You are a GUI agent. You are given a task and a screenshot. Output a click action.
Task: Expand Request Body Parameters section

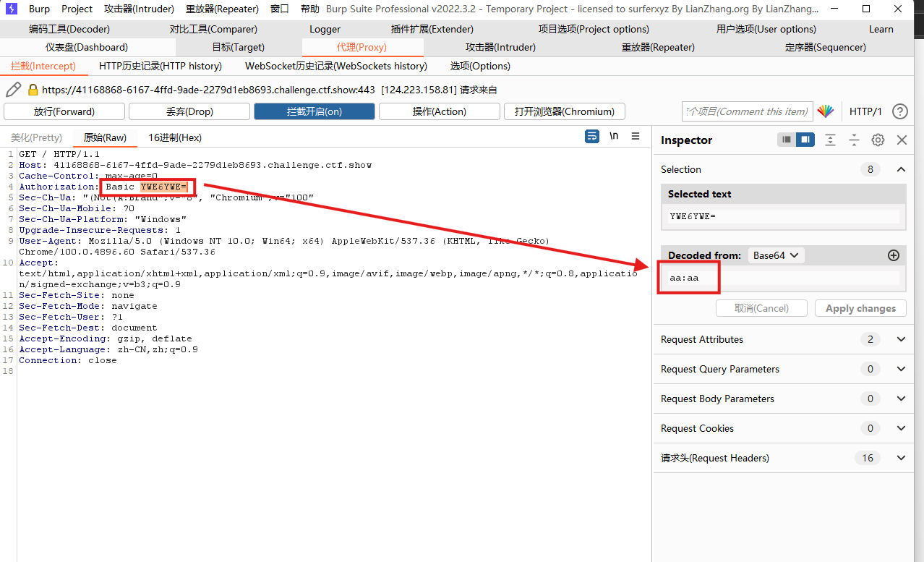[x=901, y=399]
